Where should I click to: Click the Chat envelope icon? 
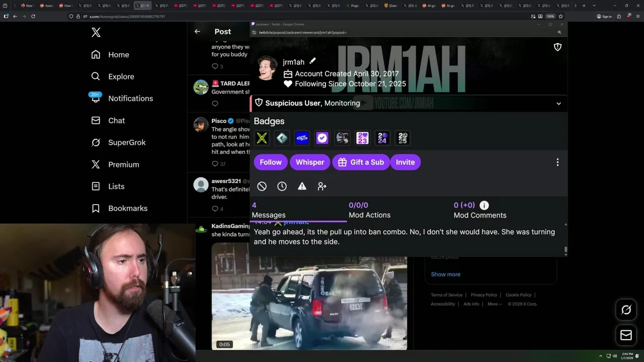click(x=96, y=121)
